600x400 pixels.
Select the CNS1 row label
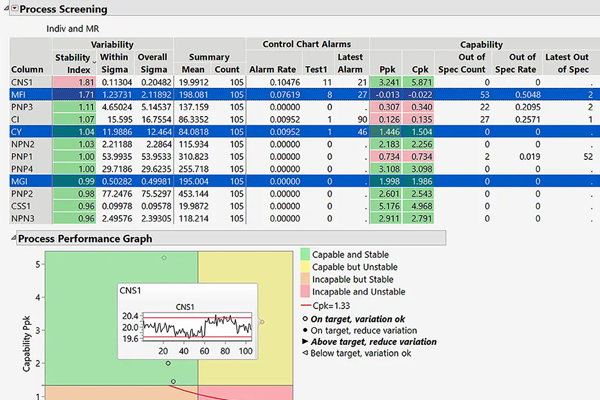[x=21, y=81]
